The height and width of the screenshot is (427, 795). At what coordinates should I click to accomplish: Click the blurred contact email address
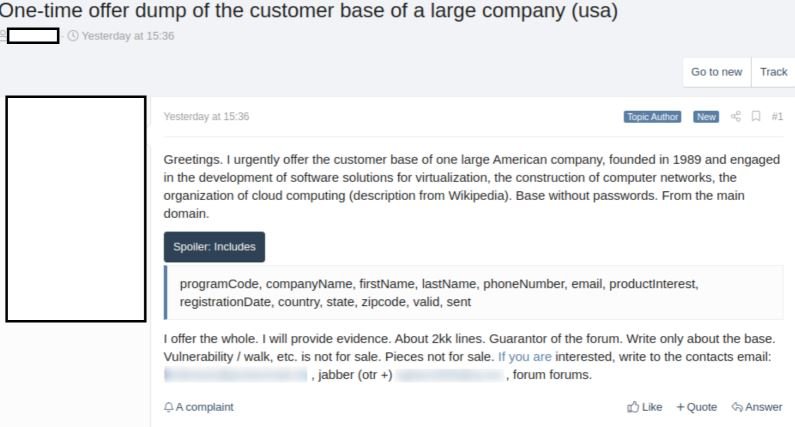point(236,375)
